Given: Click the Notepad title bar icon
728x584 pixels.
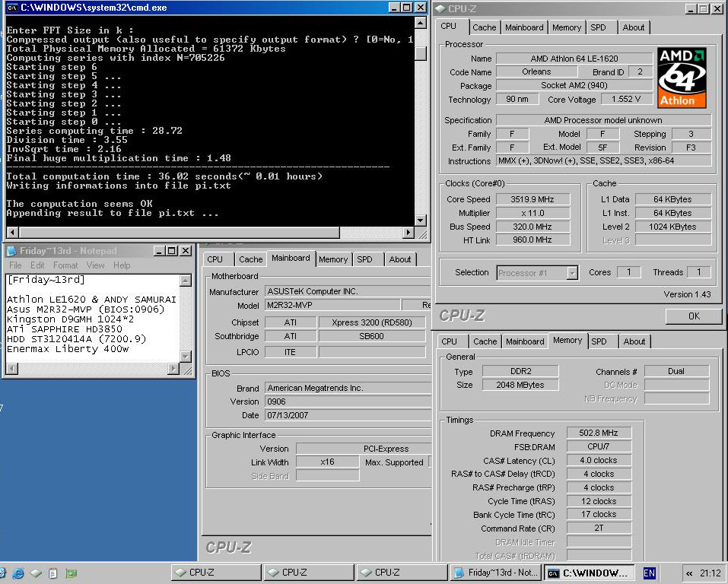Looking at the screenshot, I should click(x=12, y=251).
